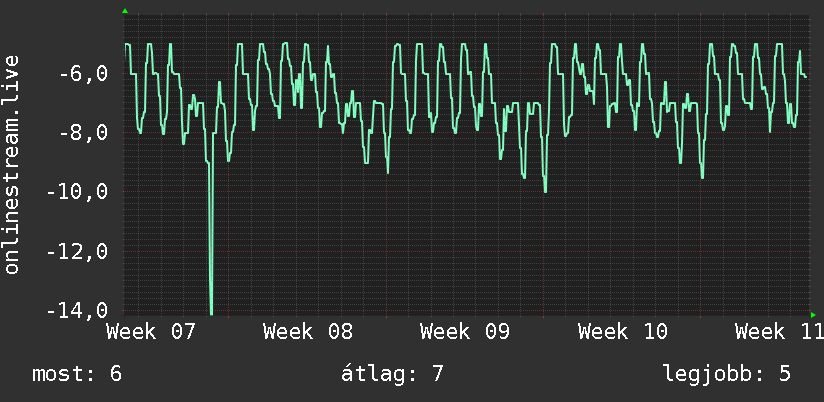The height and width of the screenshot is (402, 824).
Task: Click the 'Week 09' axis label
Action: pos(465,332)
